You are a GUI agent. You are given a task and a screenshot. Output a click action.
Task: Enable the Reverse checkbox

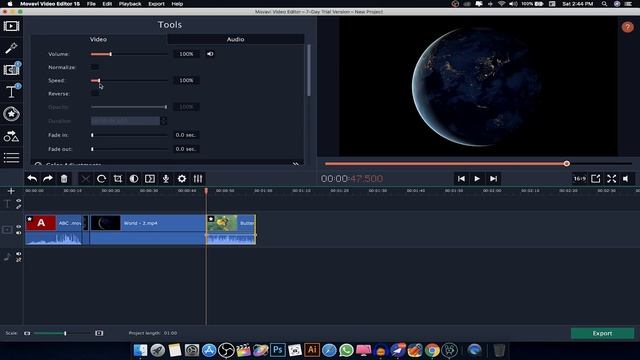pyautogui.click(x=95, y=93)
